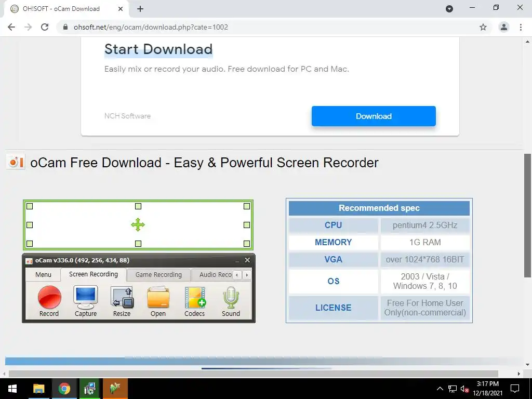
Task: Click the horizontal scrollbar thumb
Action: coord(253,374)
